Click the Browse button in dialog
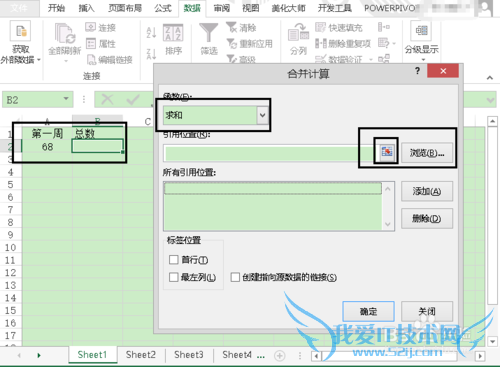This screenshot has width=500, height=367. pyautogui.click(x=427, y=153)
